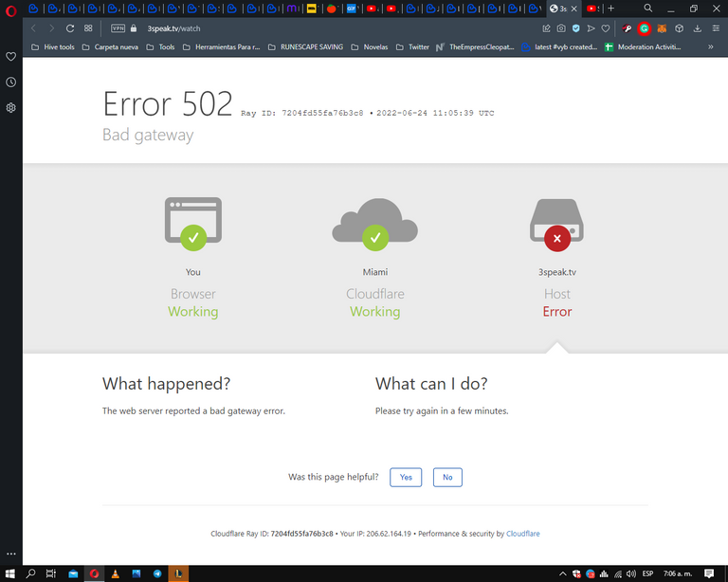
Task: Go forward to the next page
Action: click(x=51, y=28)
